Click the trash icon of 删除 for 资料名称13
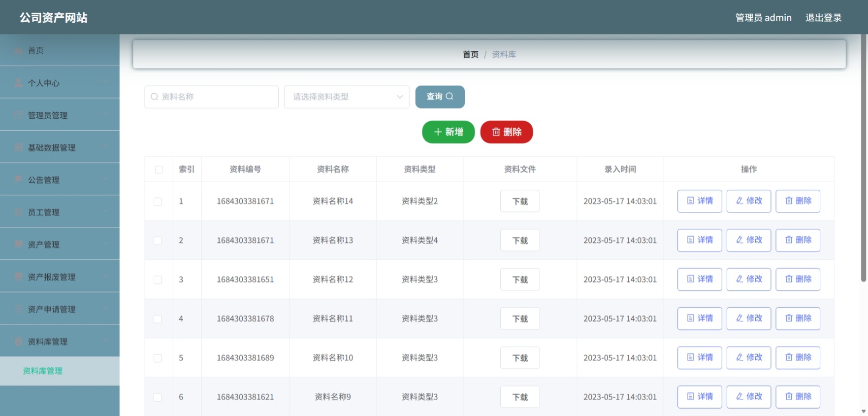Viewport: 868px width, 416px height. point(789,240)
